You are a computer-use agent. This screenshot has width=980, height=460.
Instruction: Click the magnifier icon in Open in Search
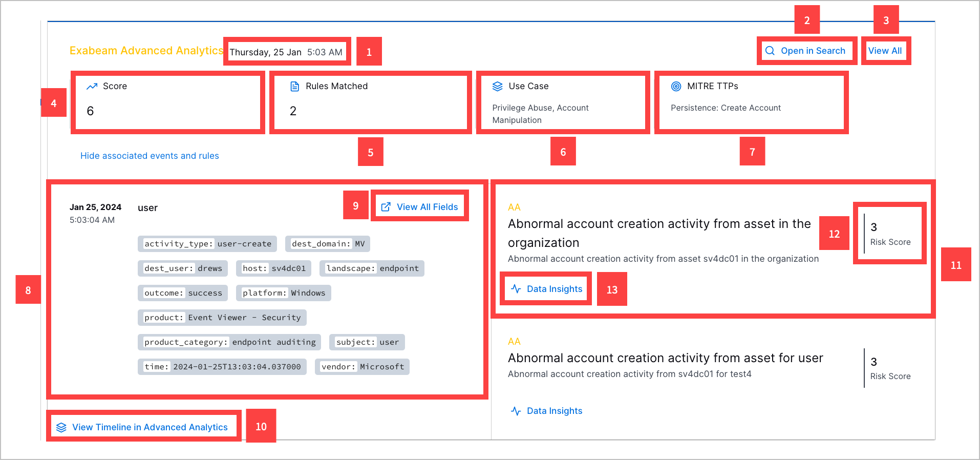click(770, 51)
